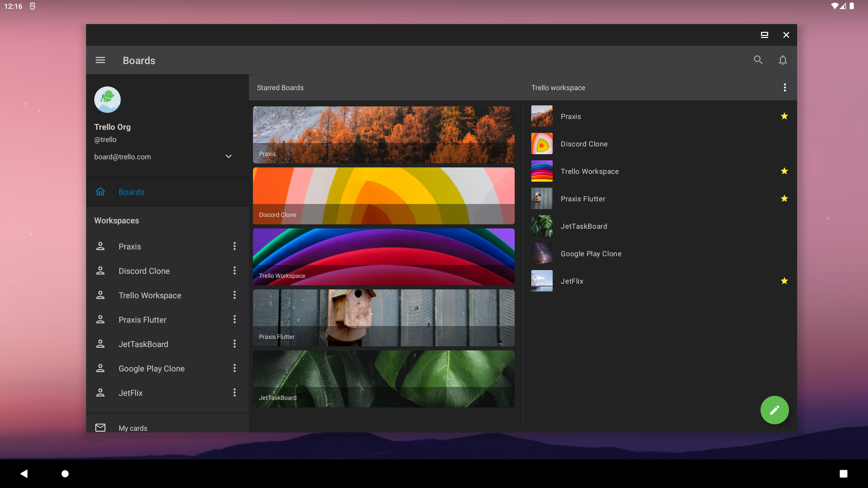Unstar the Praxis board
This screenshot has height=488, width=868.
pyautogui.click(x=784, y=116)
